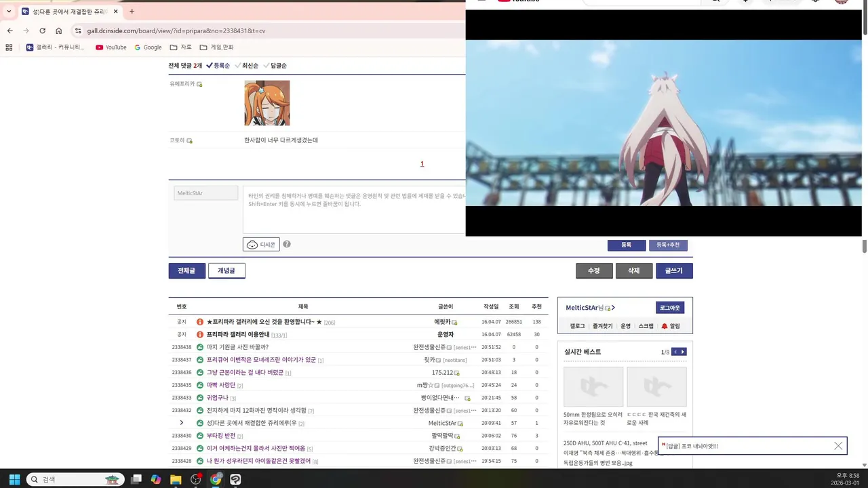Screen dimensions: 868x488
Task: Open the Google bookmark
Action: coord(148,47)
